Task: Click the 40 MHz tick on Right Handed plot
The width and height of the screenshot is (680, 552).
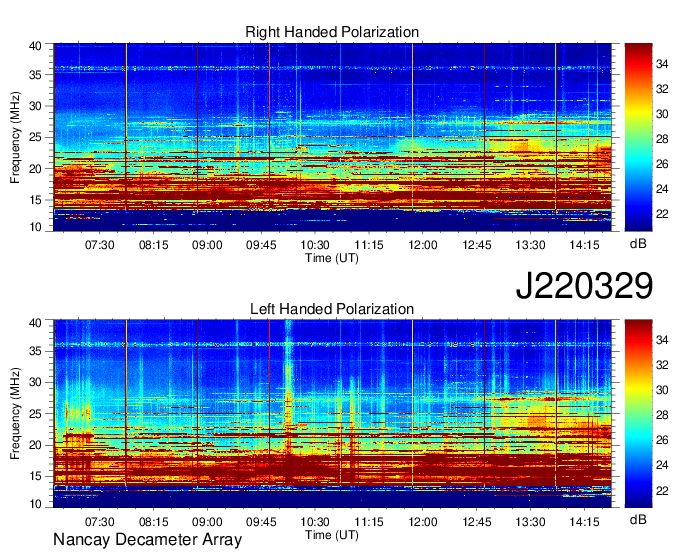Action: pos(36,46)
